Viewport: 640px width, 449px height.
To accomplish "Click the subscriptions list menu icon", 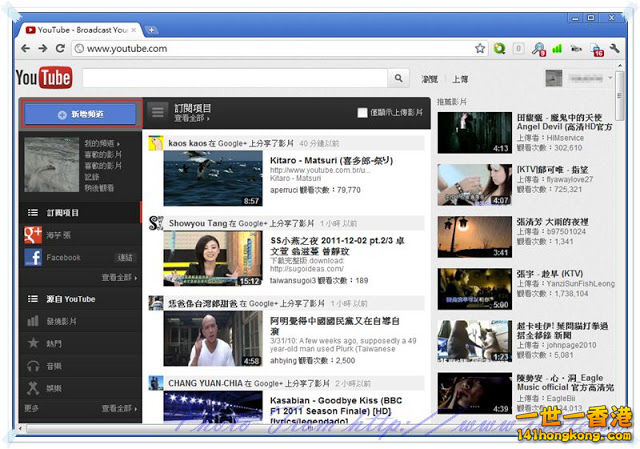I will pos(158,112).
